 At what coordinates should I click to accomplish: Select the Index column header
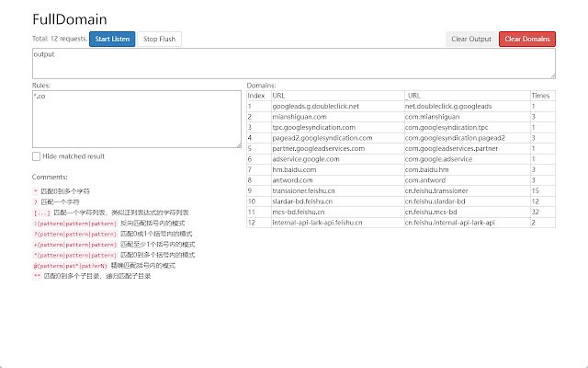click(x=259, y=96)
